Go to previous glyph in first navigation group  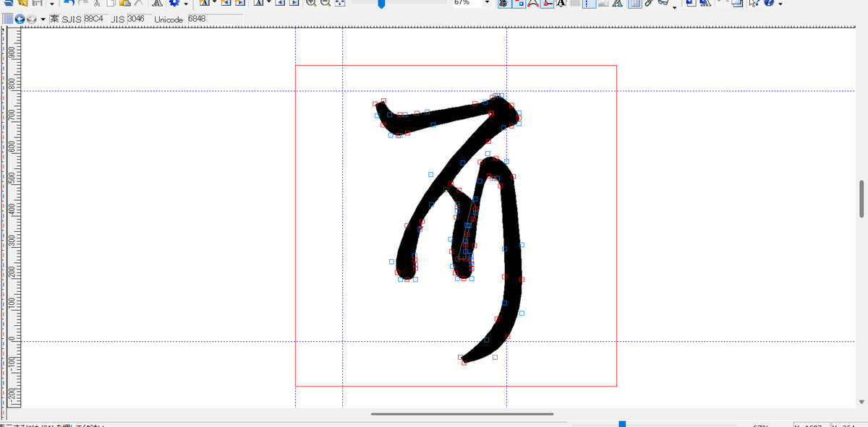[226, 3]
